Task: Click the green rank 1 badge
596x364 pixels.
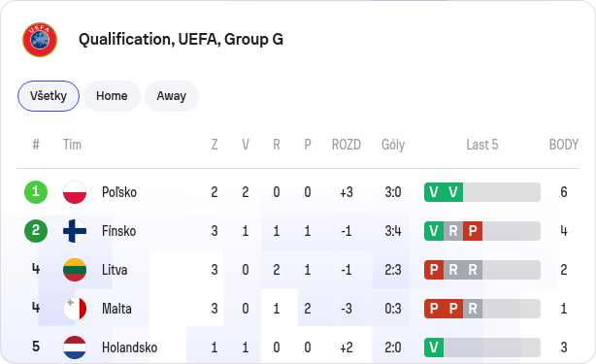Action: (x=36, y=192)
